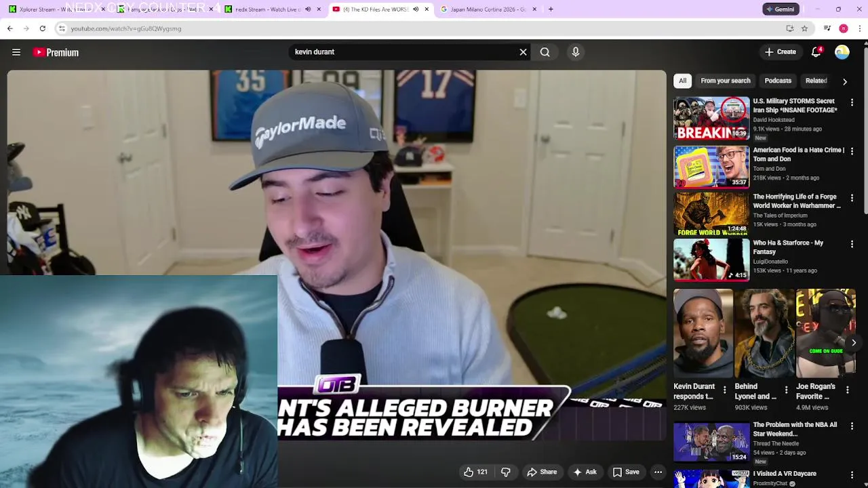Mute the 'nedx Stream' tab audio icon

[308, 9]
